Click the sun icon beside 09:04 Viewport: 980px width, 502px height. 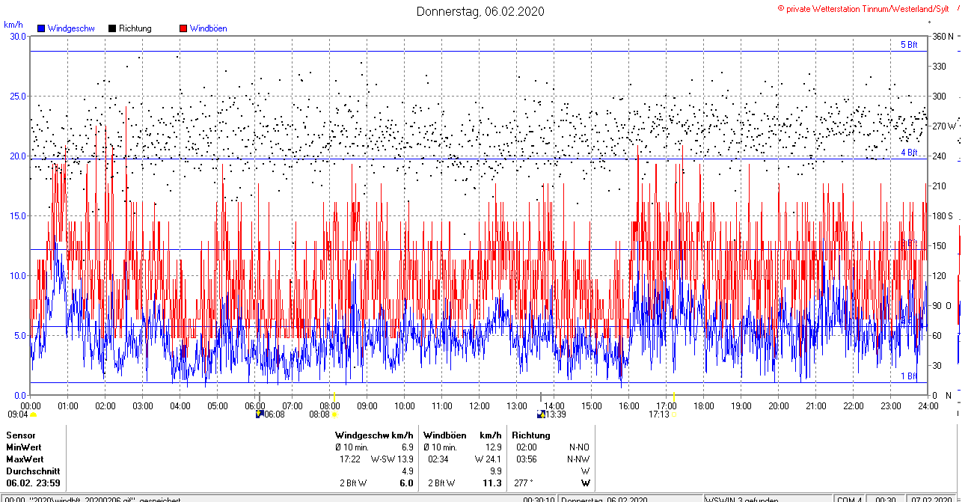pos(33,414)
